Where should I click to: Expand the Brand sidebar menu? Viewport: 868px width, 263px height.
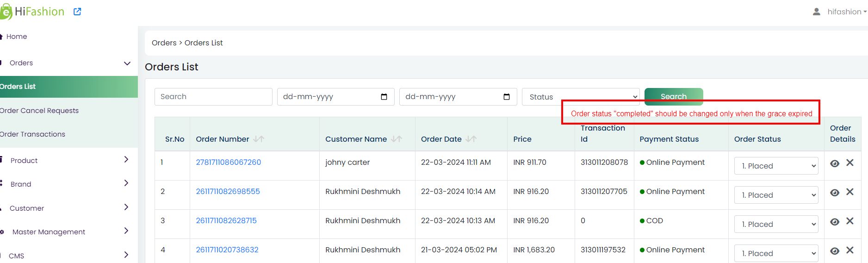[x=126, y=183]
